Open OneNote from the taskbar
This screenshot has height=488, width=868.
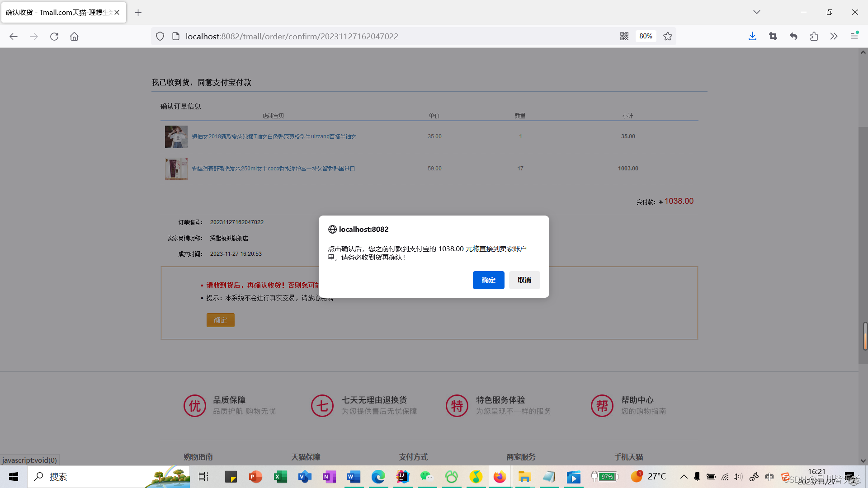(x=329, y=477)
